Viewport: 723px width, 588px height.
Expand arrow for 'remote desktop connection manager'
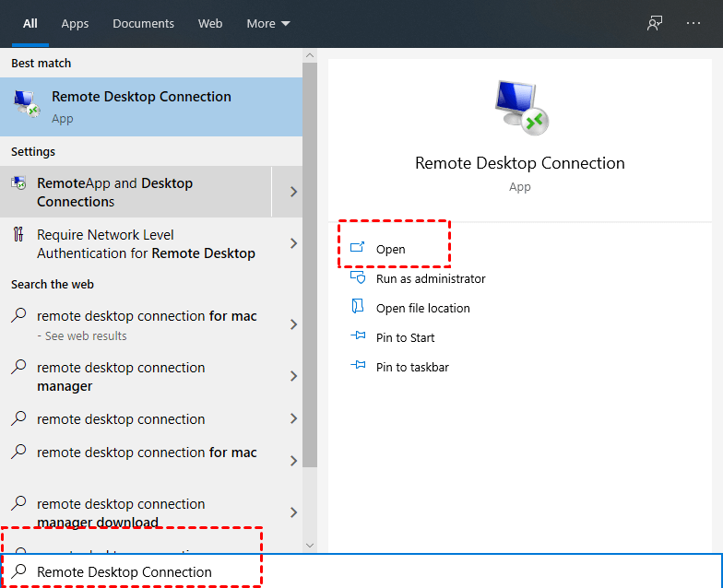pyautogui.click(x=293, y=376)
